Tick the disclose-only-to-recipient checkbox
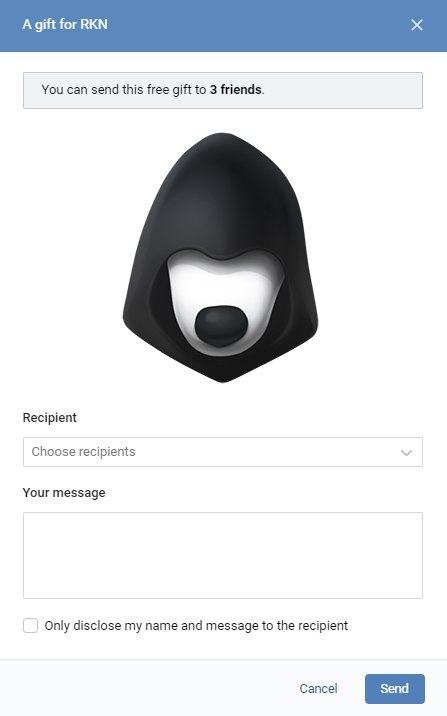This screenshot has height=716, width=447. point(31,626)
